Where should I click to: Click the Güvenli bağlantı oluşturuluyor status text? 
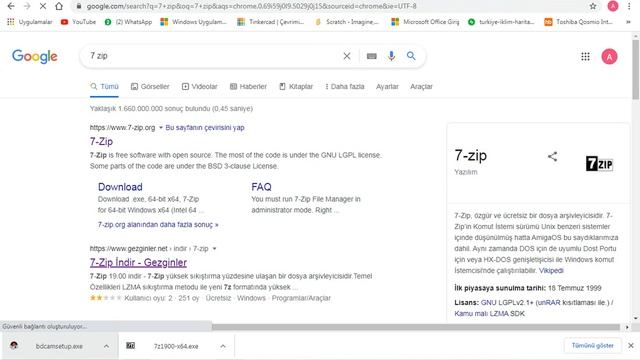(x=44, y=327)
